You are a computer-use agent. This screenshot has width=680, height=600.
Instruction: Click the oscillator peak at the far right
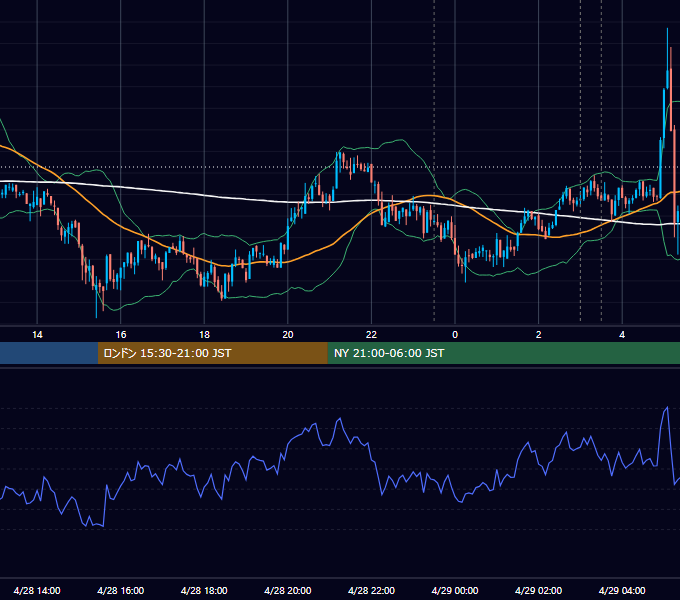click(x=667, y=408)
